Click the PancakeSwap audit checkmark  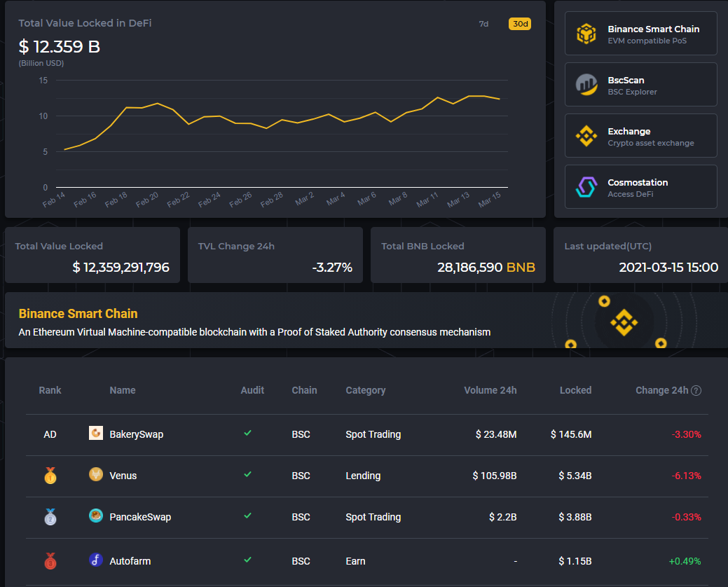click(247, 516)
